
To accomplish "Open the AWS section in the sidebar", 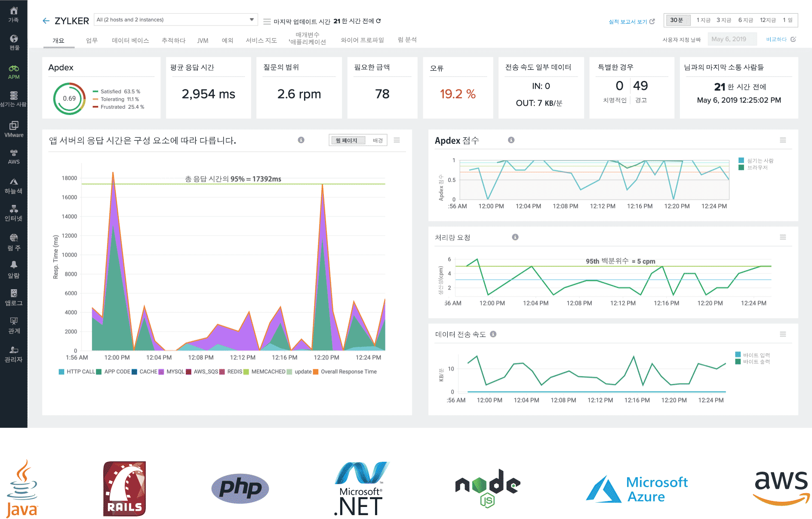I will click(x=14, y=157).
